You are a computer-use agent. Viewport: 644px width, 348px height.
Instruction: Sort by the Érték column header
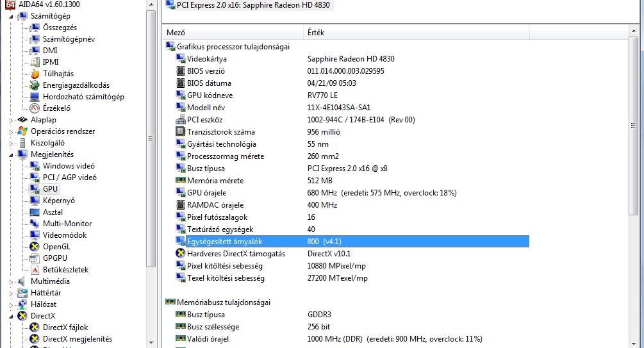417,33
